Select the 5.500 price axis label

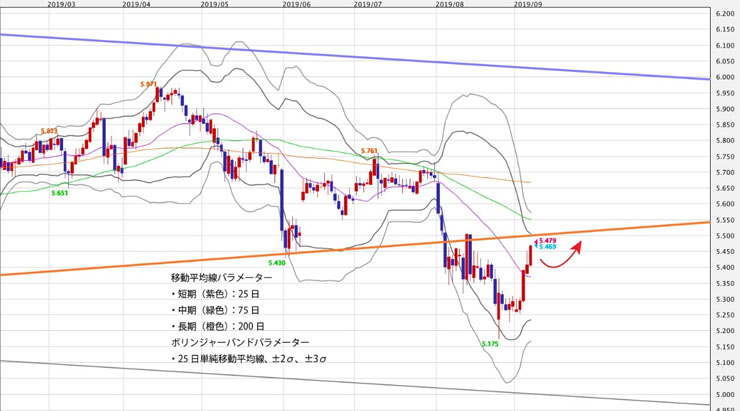(x=725, y=236)
